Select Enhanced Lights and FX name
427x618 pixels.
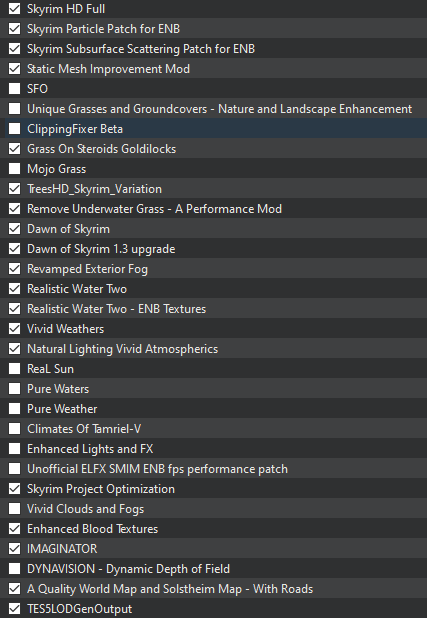click(90, 449)
